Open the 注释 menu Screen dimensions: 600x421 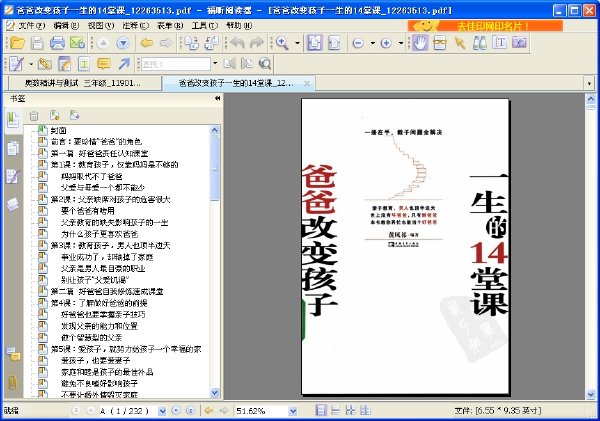point(135,26)
